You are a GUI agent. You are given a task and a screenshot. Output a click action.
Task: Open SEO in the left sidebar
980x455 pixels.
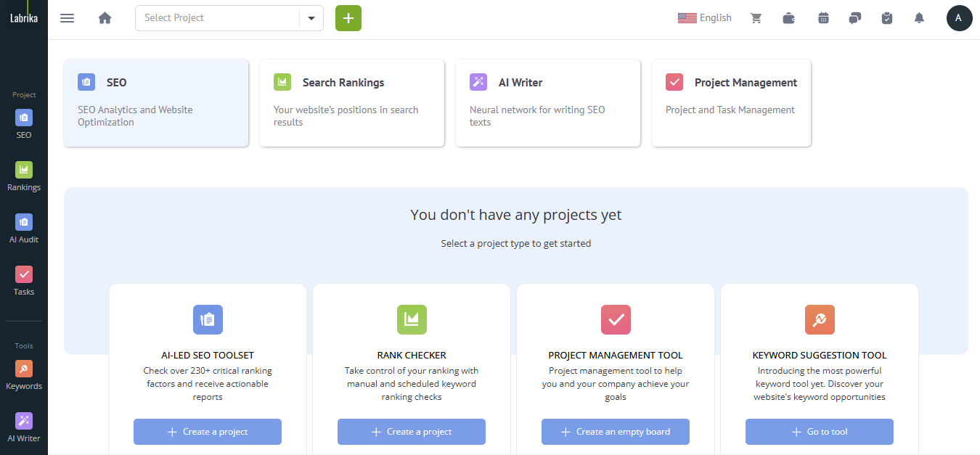tap(24, 124)
